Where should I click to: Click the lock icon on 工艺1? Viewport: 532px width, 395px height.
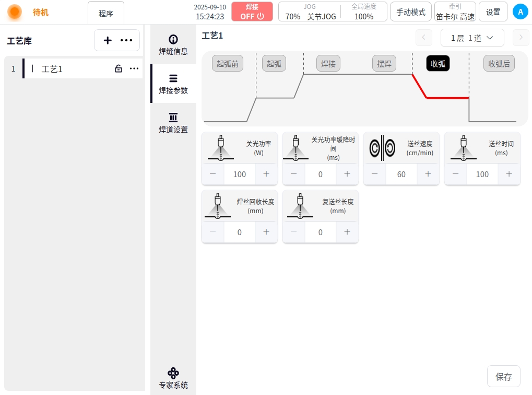119,68
